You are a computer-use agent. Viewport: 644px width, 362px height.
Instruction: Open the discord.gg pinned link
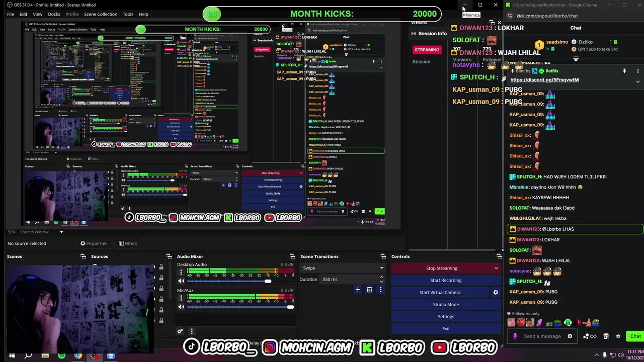click(544, 79)
